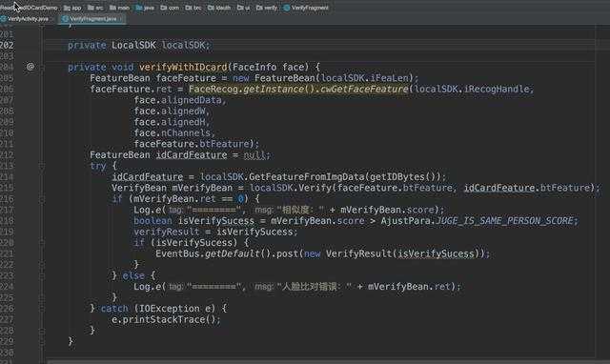610x364 pixels.
Task: Click the getIDBytes() call
Action: click(x=402, y=177)
